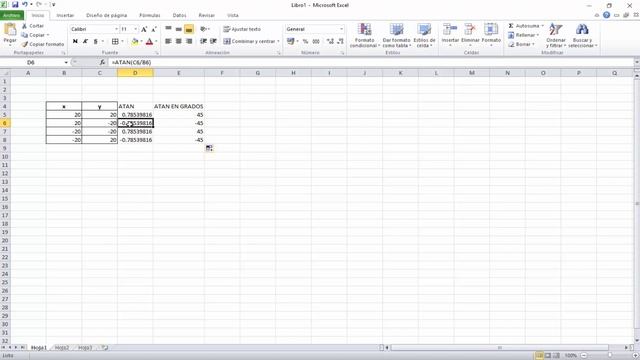Align cell text to the right
The image size is (640, 360).
189,41
